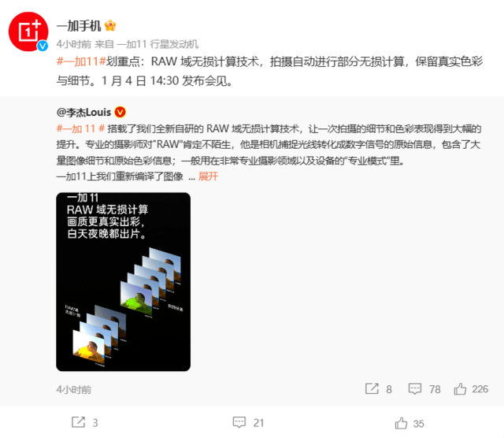Expand full quoted text via 展开
Screen dimensions: 504x438
click(x=208, y=176)
